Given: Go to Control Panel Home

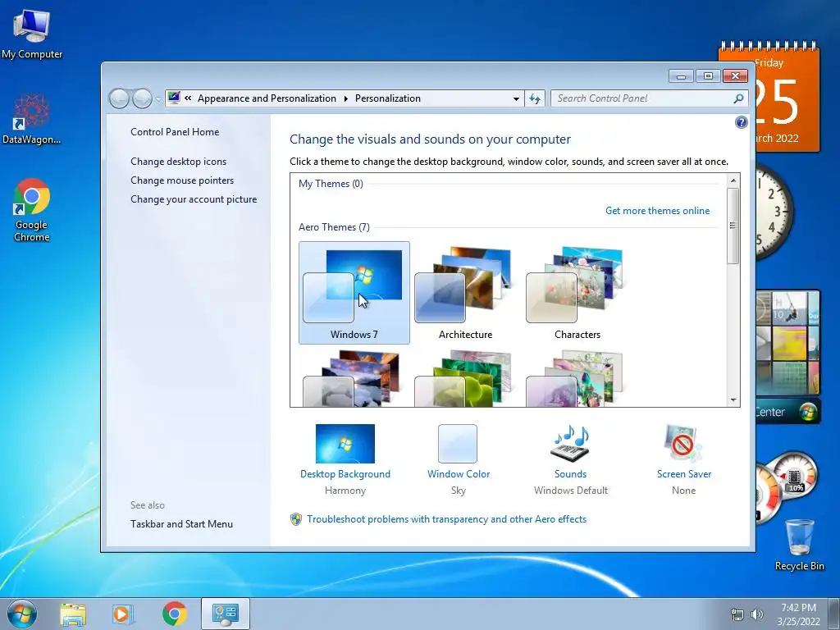Looking at the screenshot, I should pos(175,132).
